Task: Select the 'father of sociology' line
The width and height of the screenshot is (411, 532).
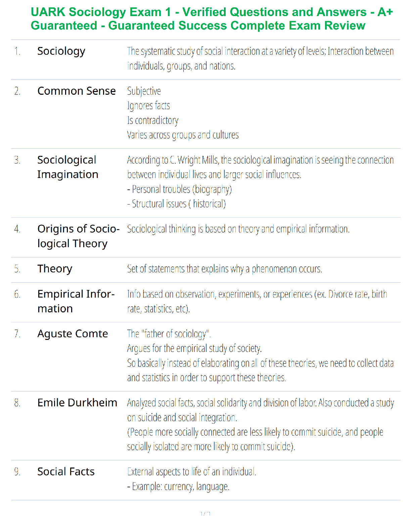Action: tap(169, 334)
